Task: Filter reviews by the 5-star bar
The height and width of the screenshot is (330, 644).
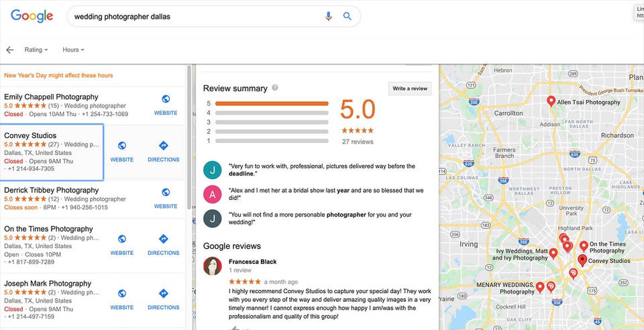Action: pyautogui.click(x=272, y=103)
